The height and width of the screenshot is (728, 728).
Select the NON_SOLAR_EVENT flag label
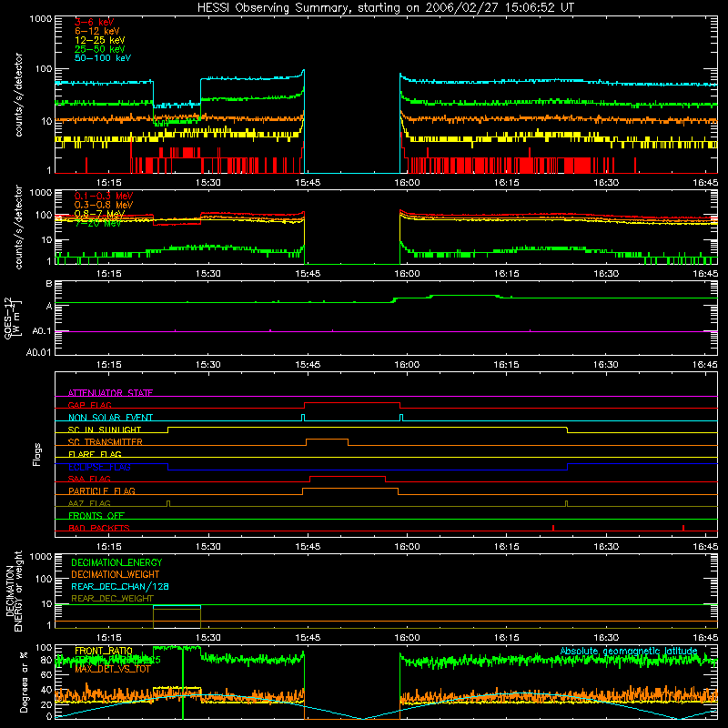tap(110, 418)
